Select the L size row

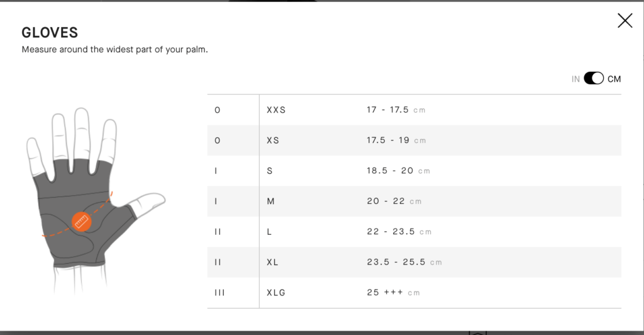tap(414, 232)
